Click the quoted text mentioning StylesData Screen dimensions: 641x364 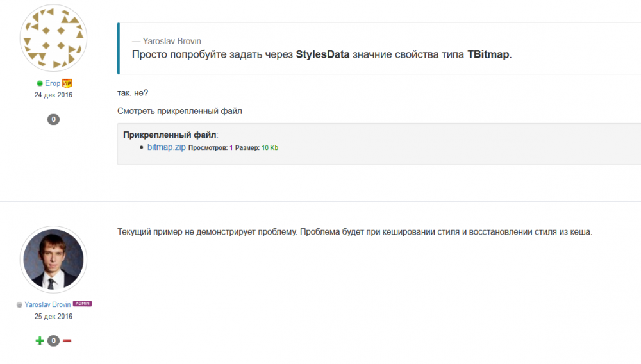322,54
